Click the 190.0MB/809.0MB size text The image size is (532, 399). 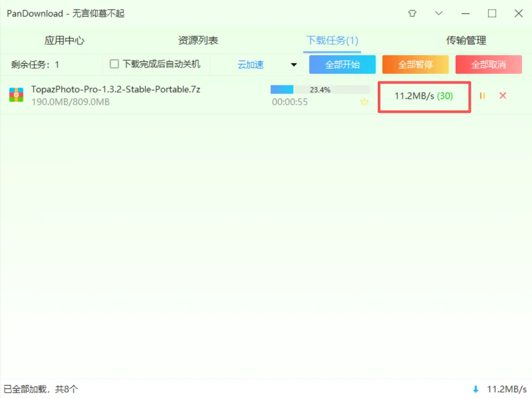pos(71,102)
